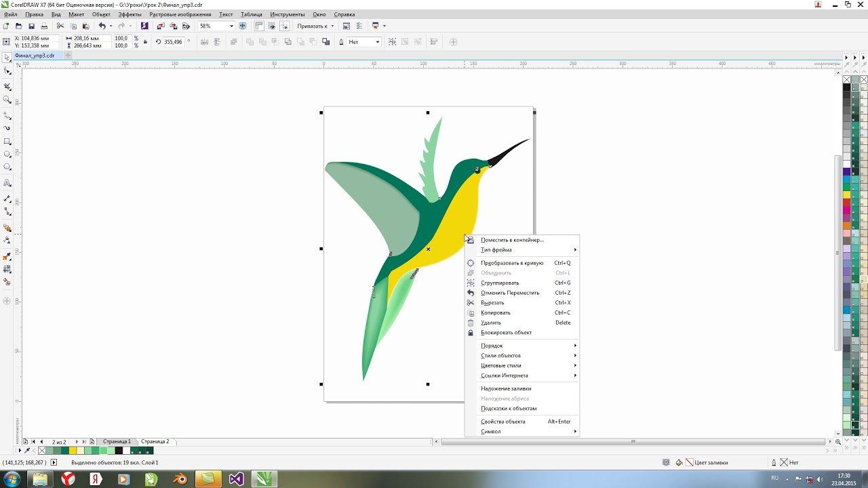Viewport: 868px width, 488px height.
Task: Open the zoom level dropdown showing 58%
Action: (x=231, y=26)
